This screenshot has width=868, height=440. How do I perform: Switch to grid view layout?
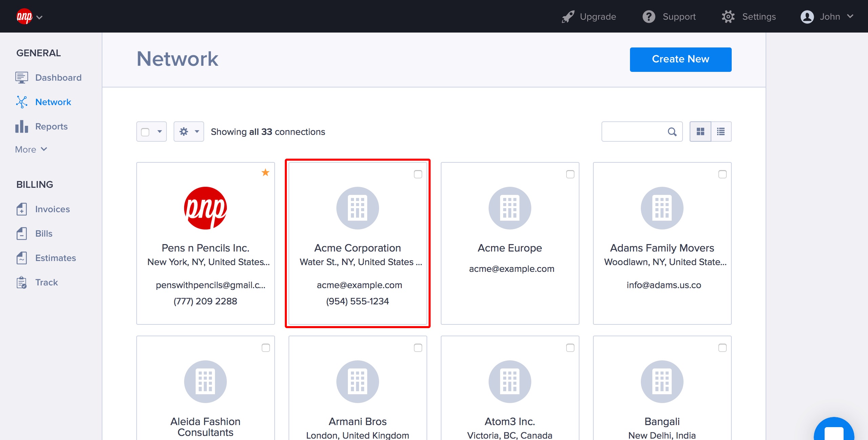pos(701,132)
